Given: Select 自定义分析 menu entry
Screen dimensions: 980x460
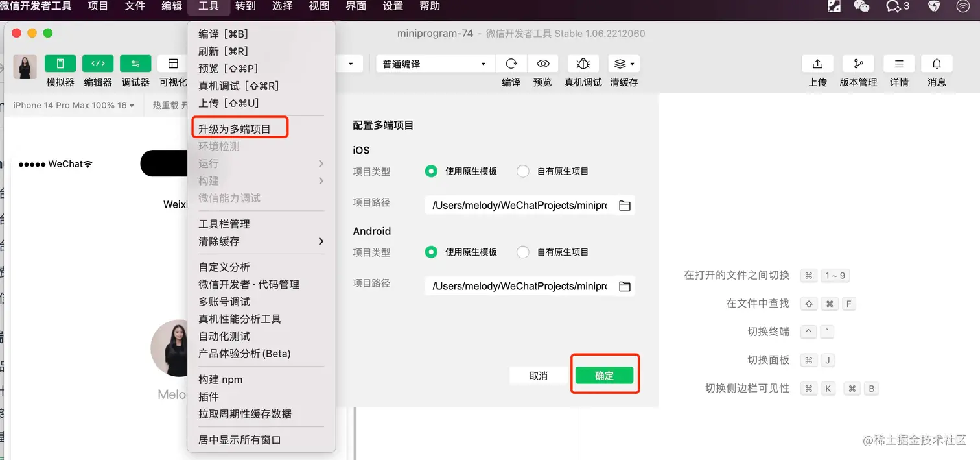Looking at the screenshot, I should point(261,267).
